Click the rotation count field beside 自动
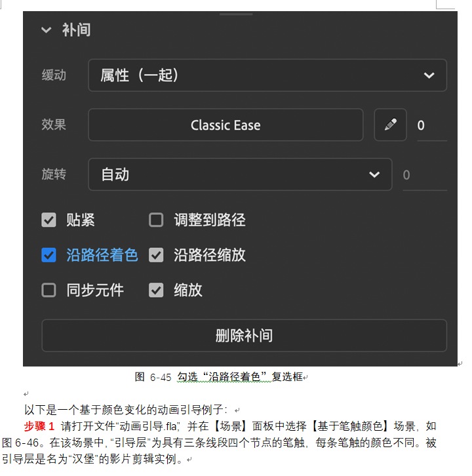The image size is (472, 476). tap(424, 175)
